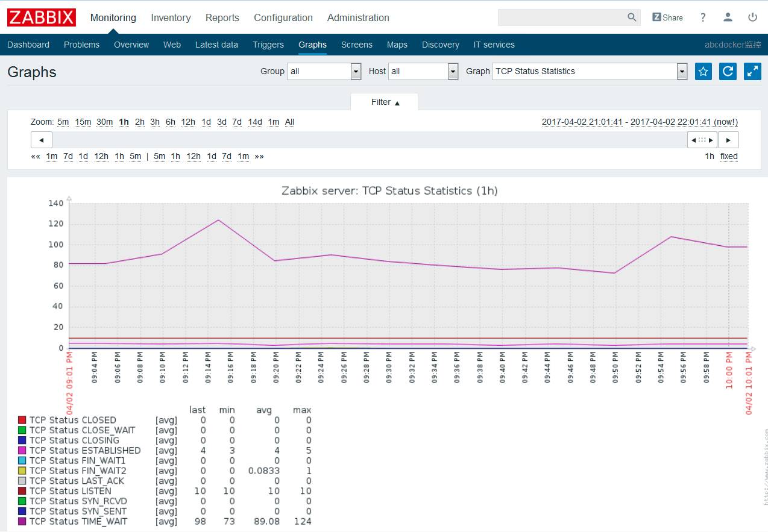Open the Group dropdown
Image resolution: width=768 pixels, height=532 pixels.
[x=324, y=71]
